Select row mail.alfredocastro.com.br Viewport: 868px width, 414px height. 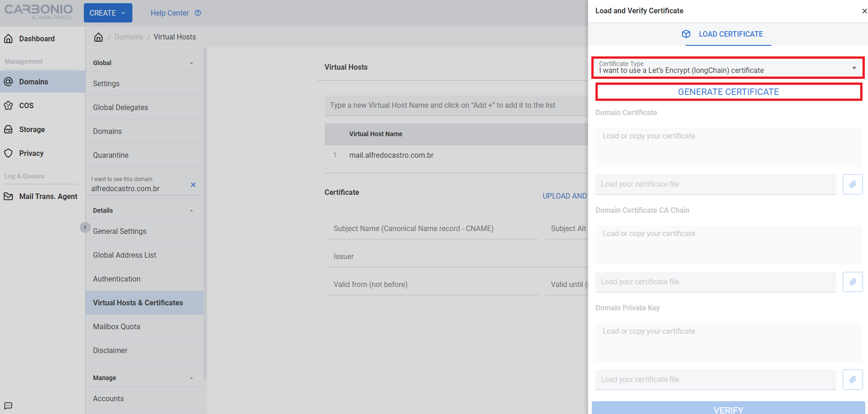[456, 155]
